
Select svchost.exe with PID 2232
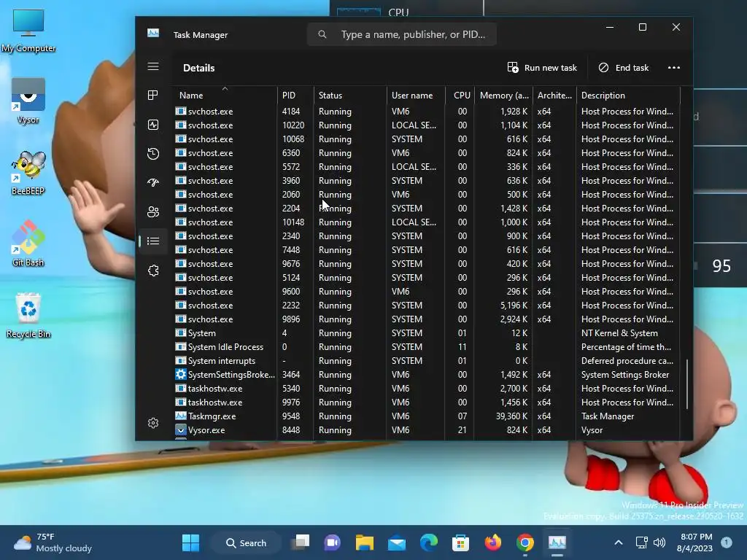(427, 306)
